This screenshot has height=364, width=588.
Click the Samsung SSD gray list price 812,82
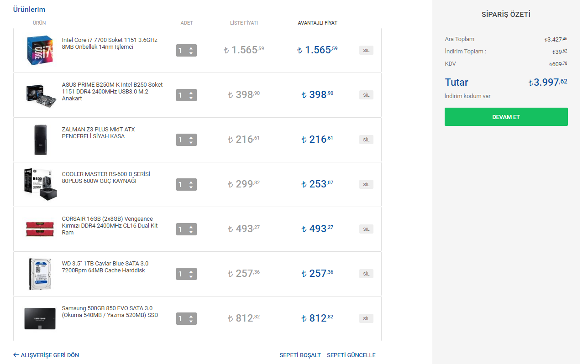pyautogui.click(x=244, y=318)
